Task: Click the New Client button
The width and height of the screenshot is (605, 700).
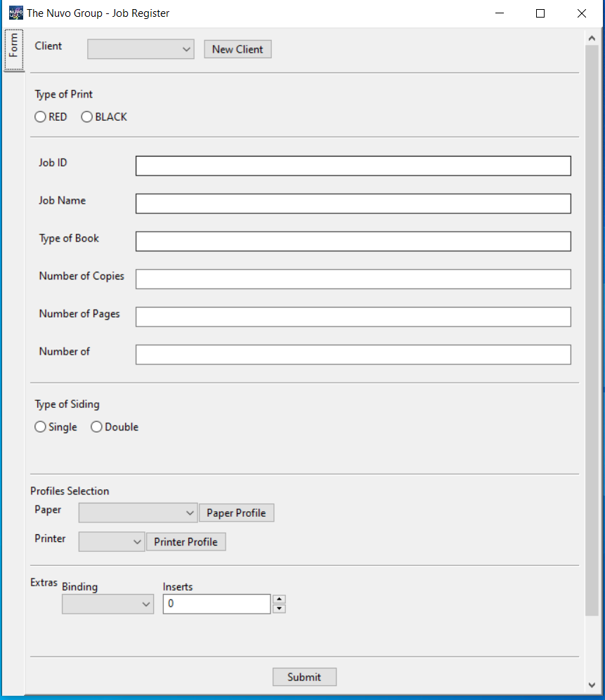Action: point(238,49)
